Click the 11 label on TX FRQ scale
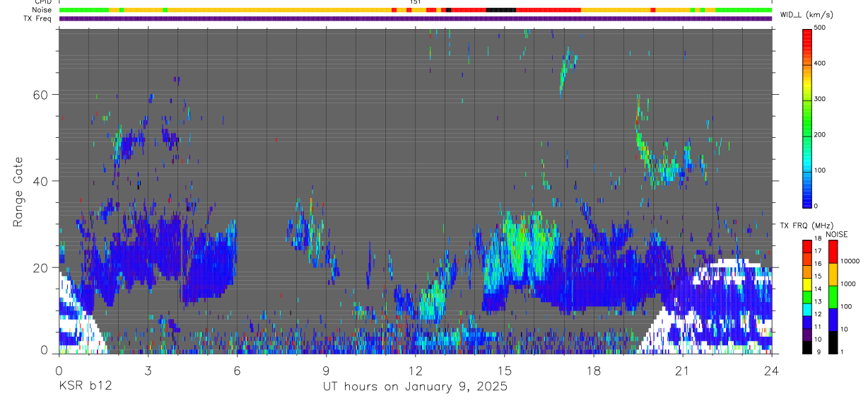 pyautogui.click(x=818, y=327)
